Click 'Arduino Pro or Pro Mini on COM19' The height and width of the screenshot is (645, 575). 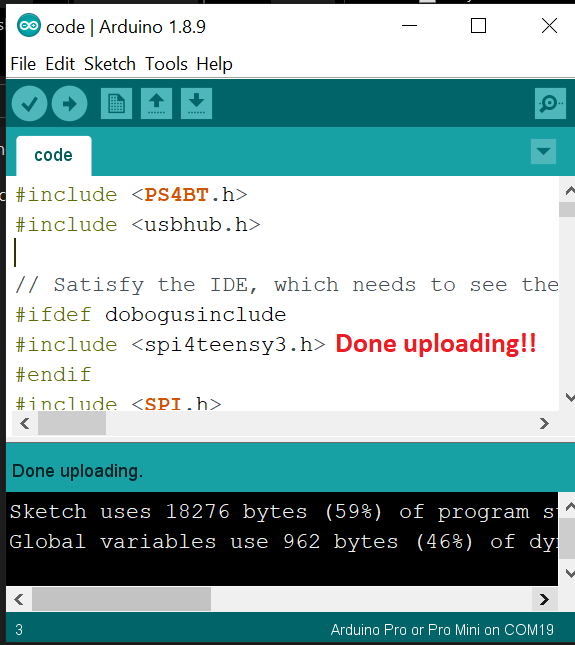pos(442,630)
